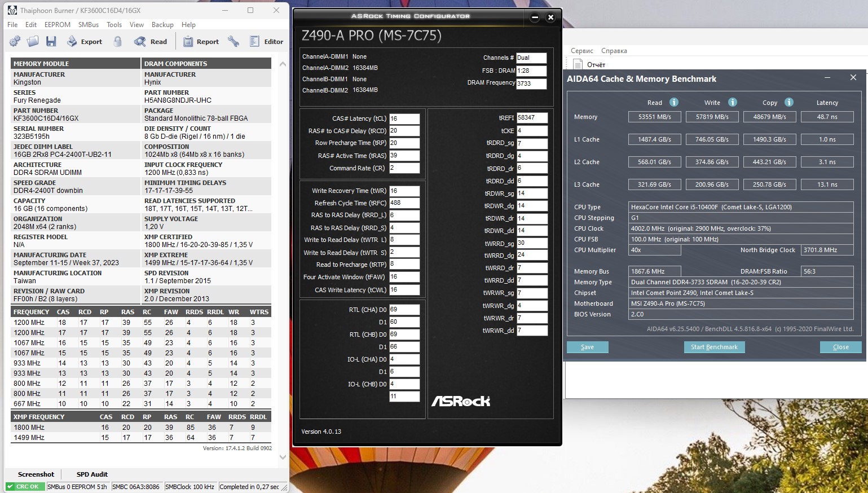Click the DRAM part number H5AN8G8NDJR-UHC

point(178,100)
